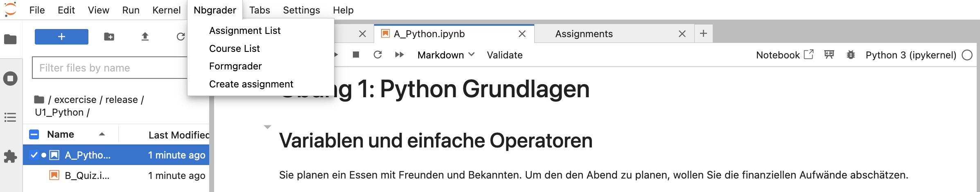Open the Markdown cell type dropdown
Viewport: 980px width, 192px height.
point(445,55)
